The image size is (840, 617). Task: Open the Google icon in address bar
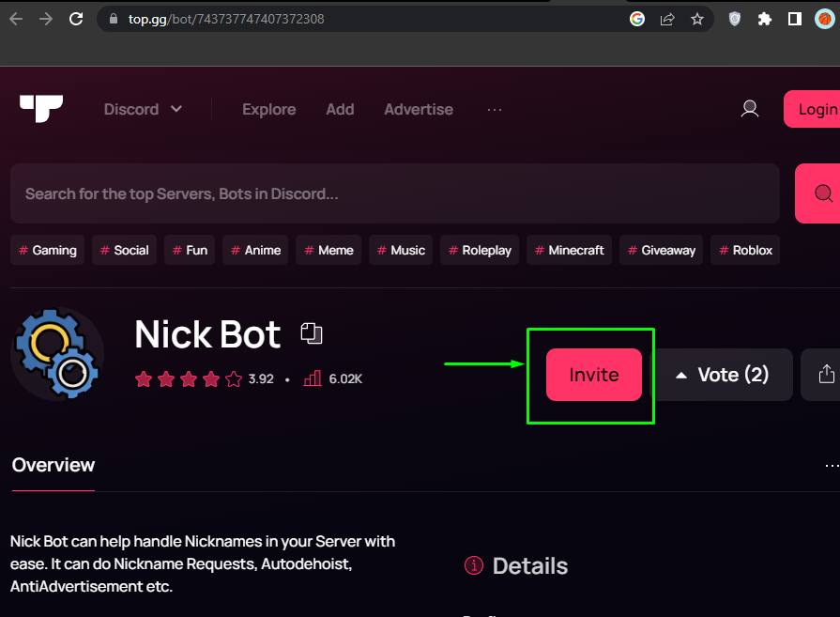[637, 20]
